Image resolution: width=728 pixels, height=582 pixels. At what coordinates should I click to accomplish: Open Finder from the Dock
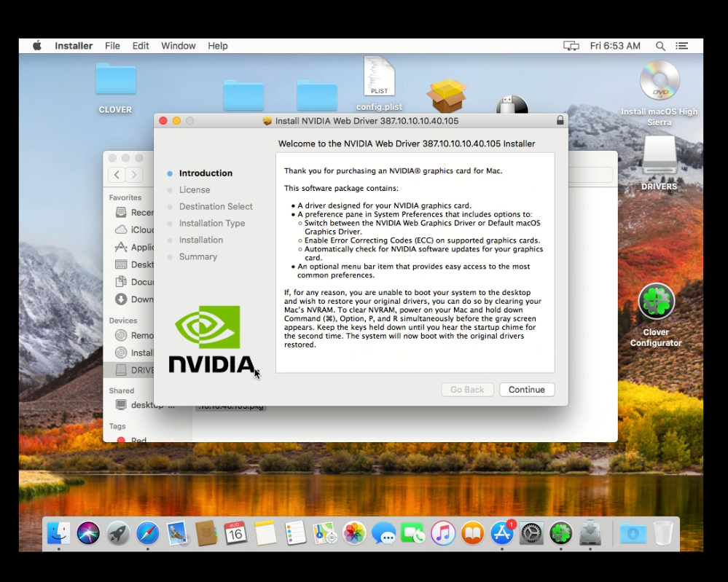59,532
